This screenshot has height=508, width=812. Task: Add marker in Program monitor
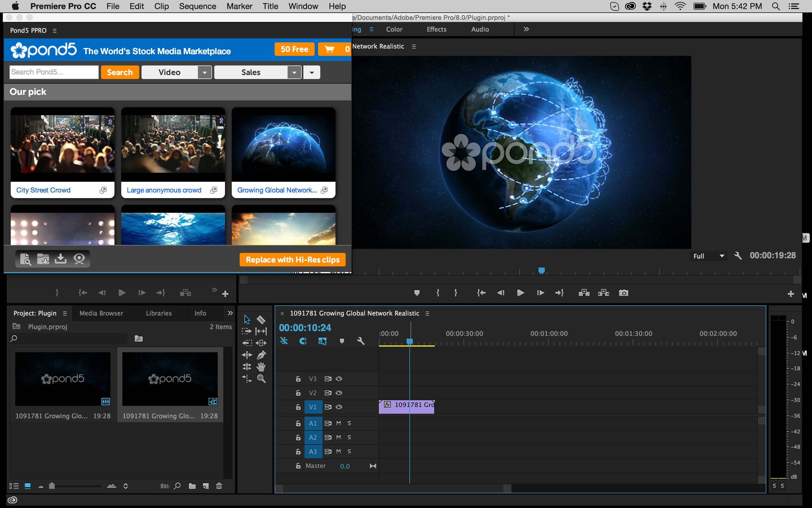point(417,293)
